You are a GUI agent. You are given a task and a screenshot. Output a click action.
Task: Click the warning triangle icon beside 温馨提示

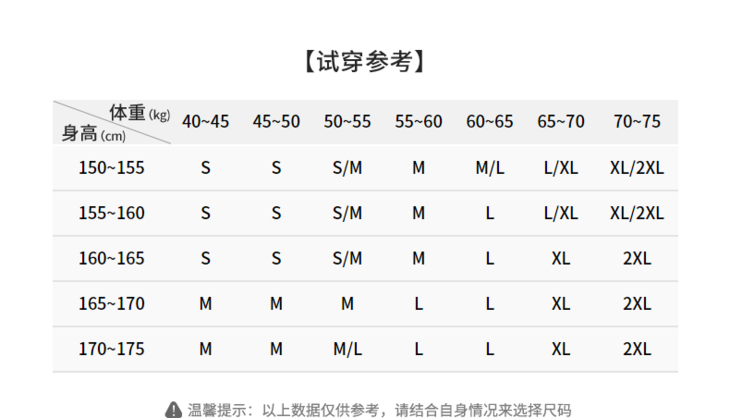173,410
